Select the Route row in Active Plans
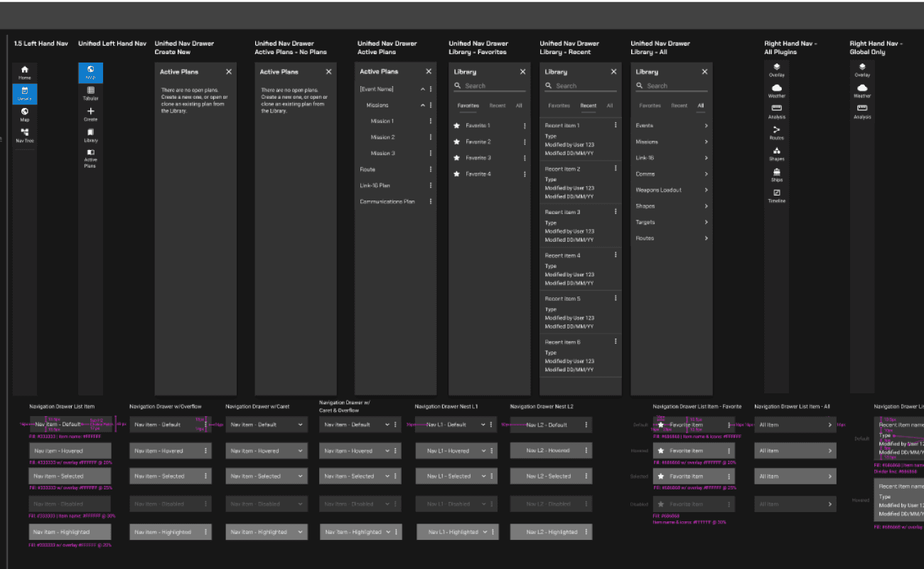The height and width of the screenshot is (569, 924). point(396,169)
